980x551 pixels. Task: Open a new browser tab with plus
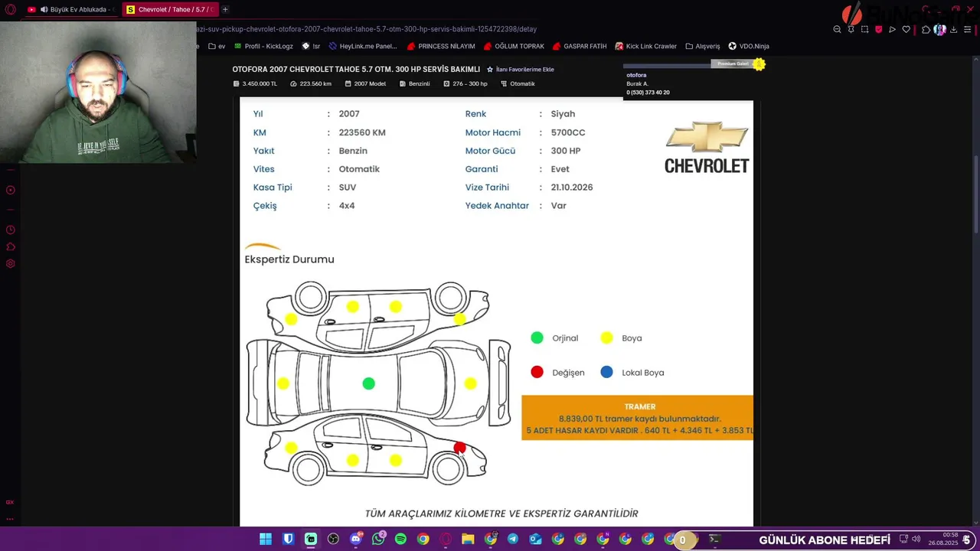pos(225,9)
